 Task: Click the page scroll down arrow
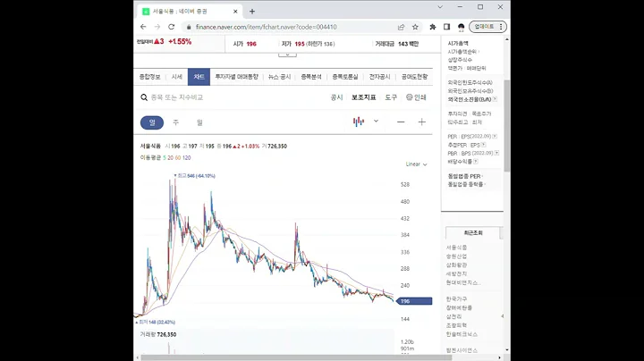coord(507,350)
